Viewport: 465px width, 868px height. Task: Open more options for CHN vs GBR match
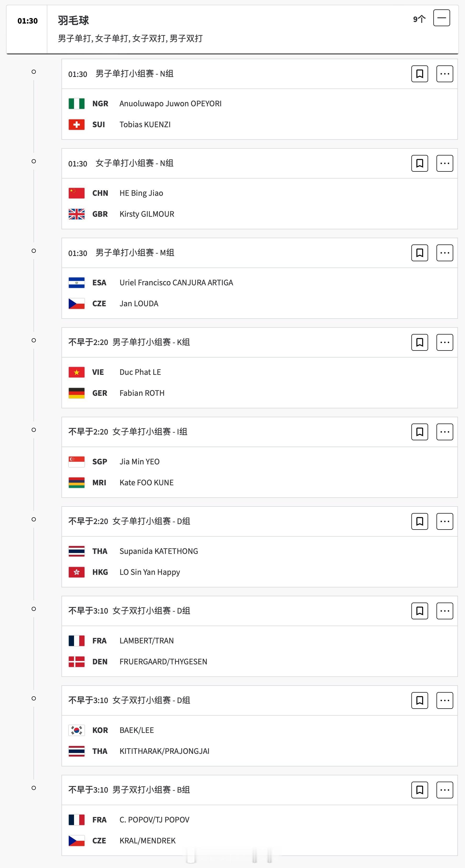(444, 163)
